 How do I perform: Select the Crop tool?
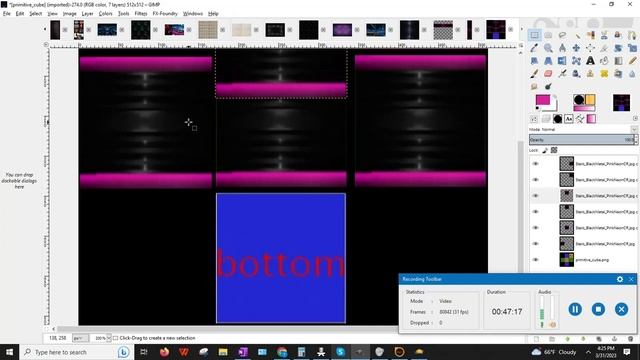point(604,48)
